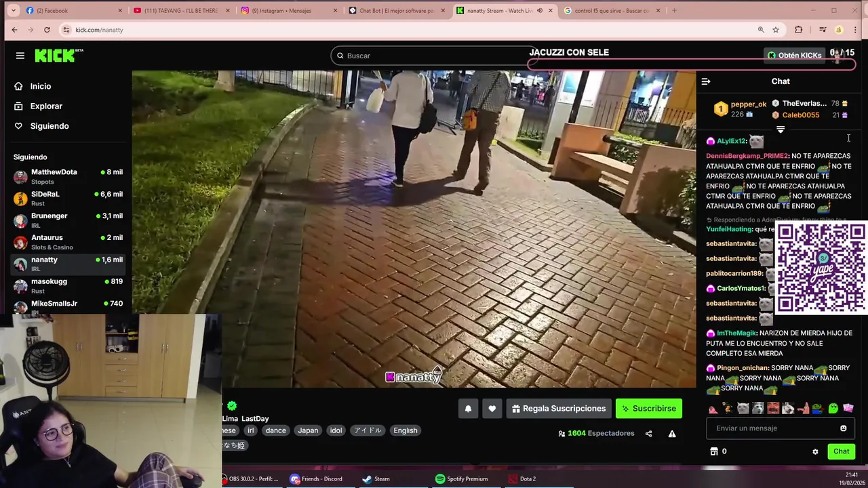Report stream with warning triangle icon
868x488 pixels.
click(672, 434)
